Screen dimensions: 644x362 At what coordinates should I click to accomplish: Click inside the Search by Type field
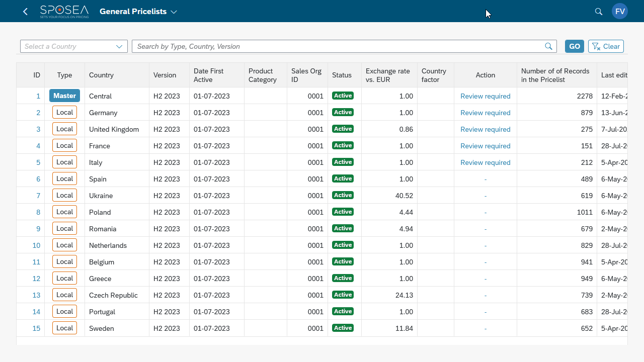[302, 46]
